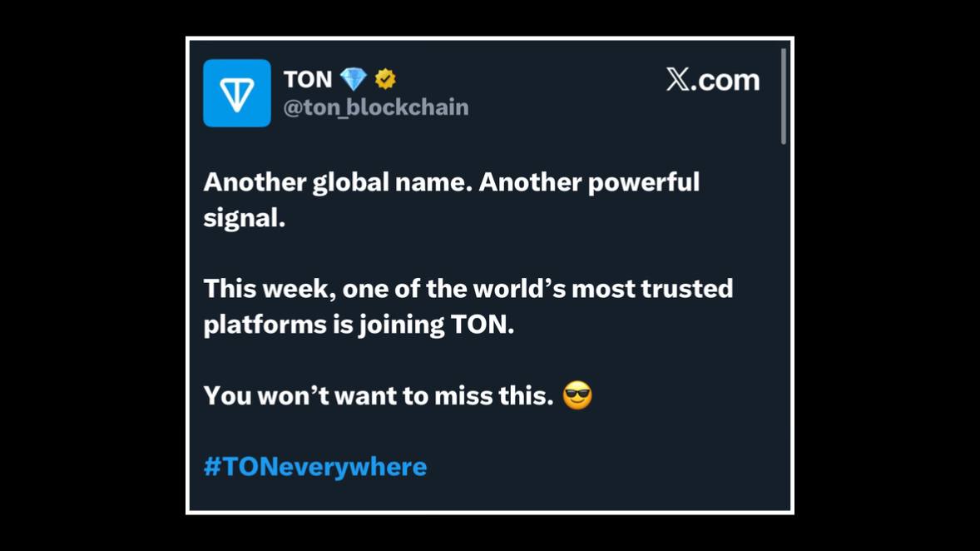Click the sentence "You won't want to miss this."
This screenshot has height=551, width=980.
point(379,396)
